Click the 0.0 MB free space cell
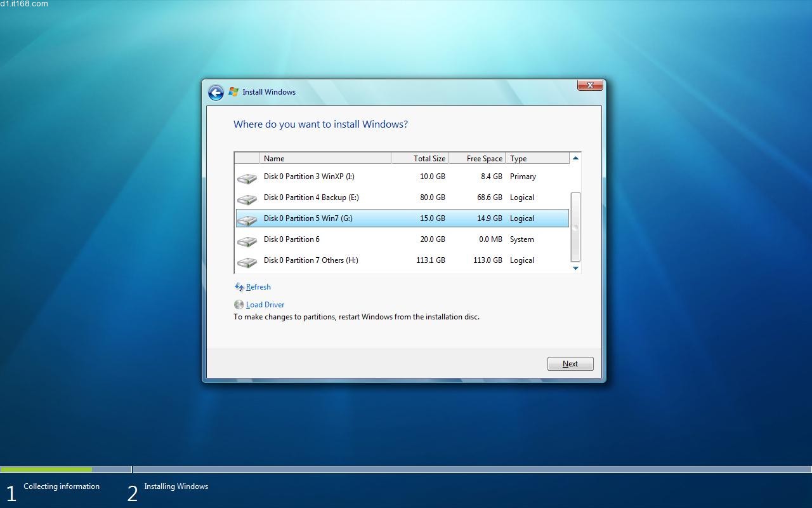The image size is (812, 508). (491, 239)
